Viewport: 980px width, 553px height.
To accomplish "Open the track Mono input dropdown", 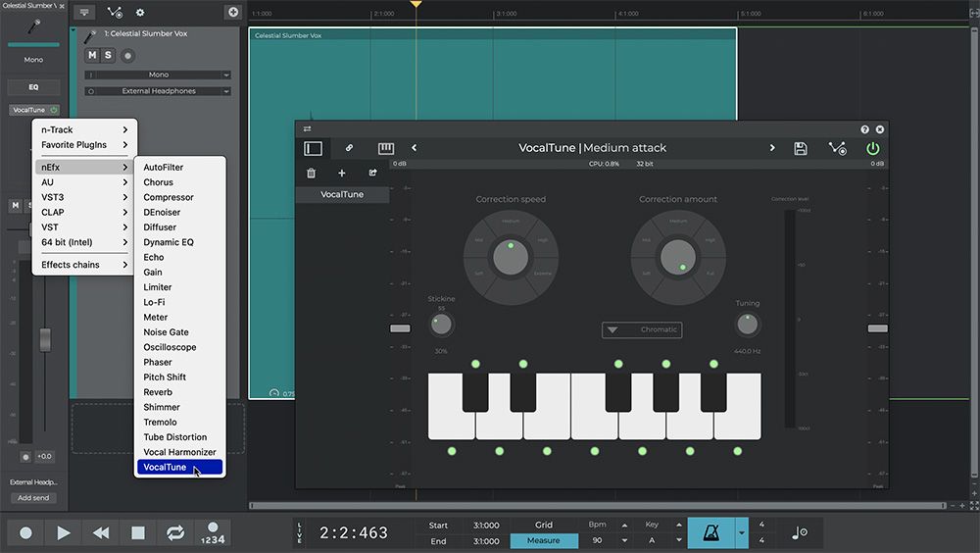I will [x=158, y=75].
